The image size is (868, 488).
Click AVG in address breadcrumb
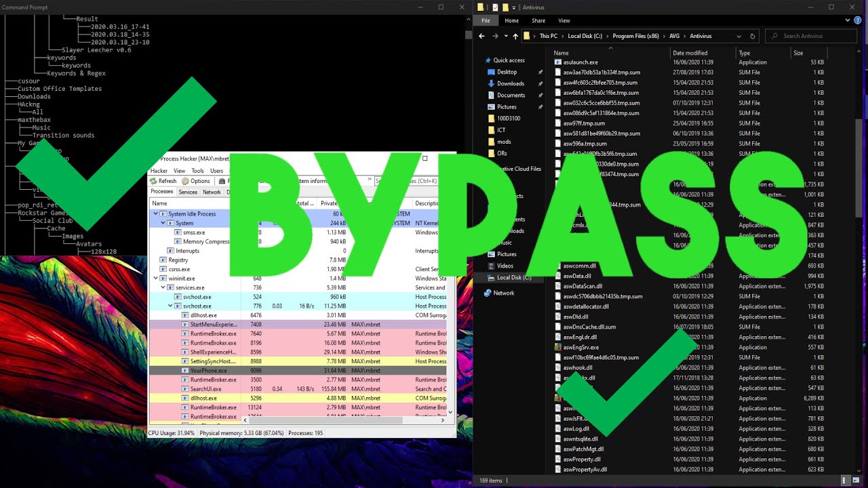click(x=674, y=36)
